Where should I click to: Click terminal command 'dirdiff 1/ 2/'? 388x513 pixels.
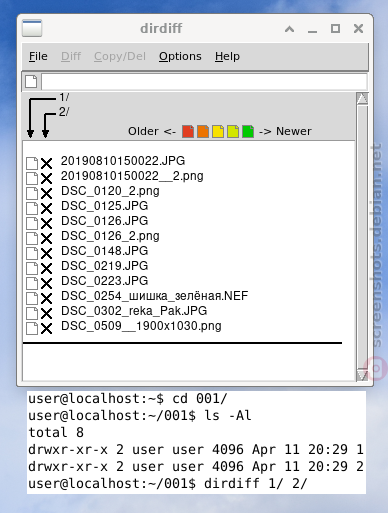click(255, 483)
